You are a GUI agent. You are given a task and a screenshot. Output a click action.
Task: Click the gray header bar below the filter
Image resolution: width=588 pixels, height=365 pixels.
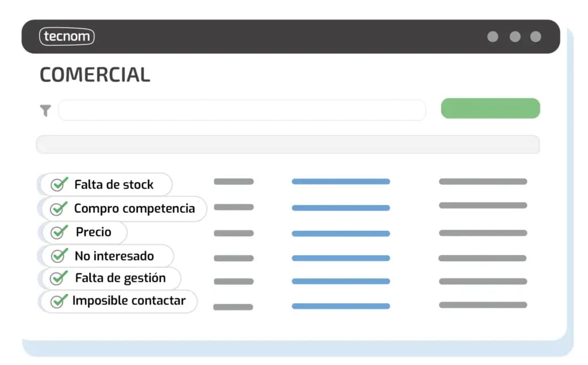(x=288, y=145)
